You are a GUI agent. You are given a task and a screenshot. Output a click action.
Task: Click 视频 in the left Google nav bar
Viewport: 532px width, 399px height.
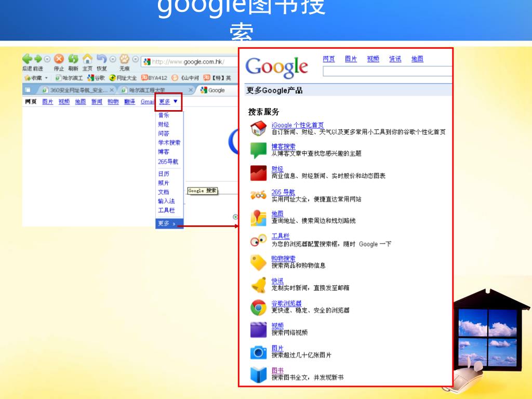pyautogui.click(x=64, y=102)
